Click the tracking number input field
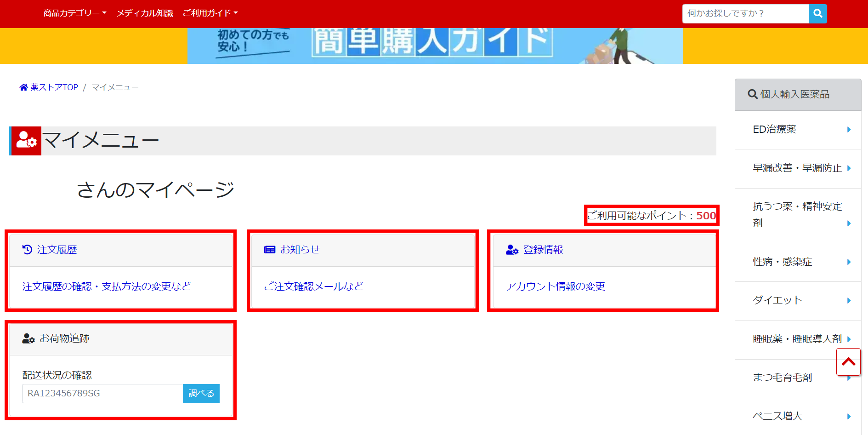The height and width of the screenshot is (435, 868). coord(102,393)
